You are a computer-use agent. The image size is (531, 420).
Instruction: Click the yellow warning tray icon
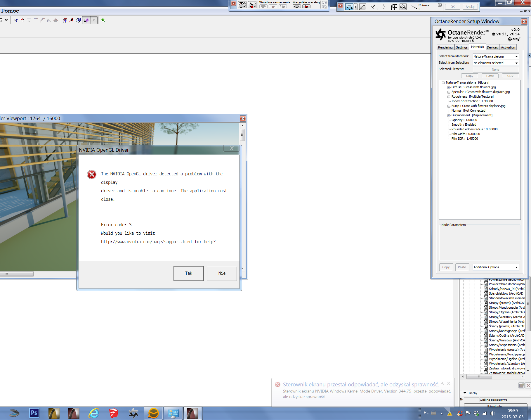pyautogui.click(x=450, y=413)
